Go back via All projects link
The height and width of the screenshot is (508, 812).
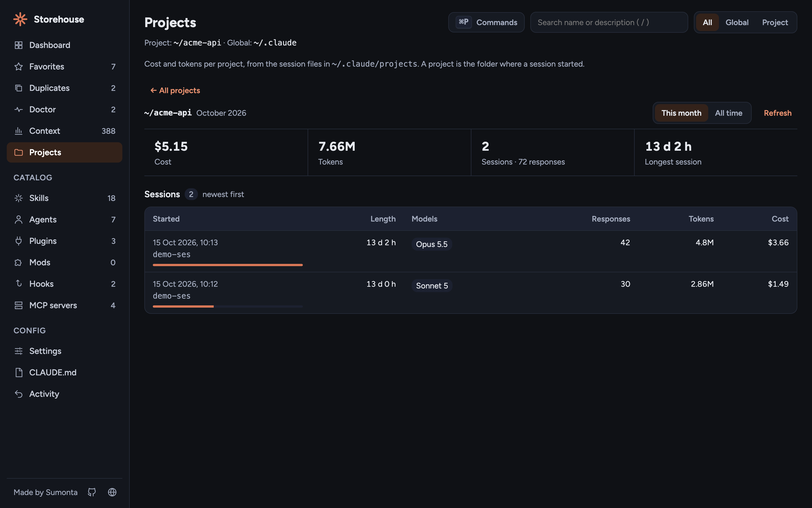[x=175, y=90]
